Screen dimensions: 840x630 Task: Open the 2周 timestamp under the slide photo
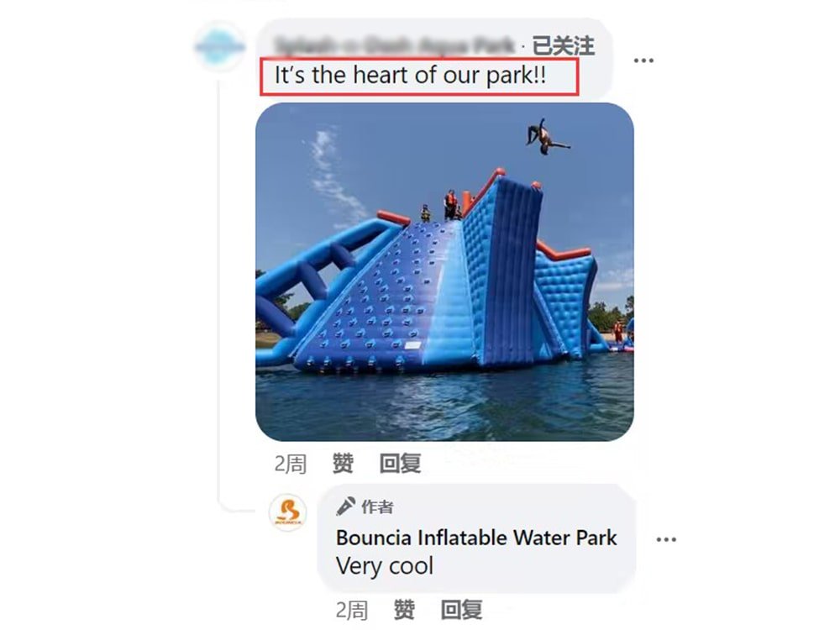(x=291, y=464)
